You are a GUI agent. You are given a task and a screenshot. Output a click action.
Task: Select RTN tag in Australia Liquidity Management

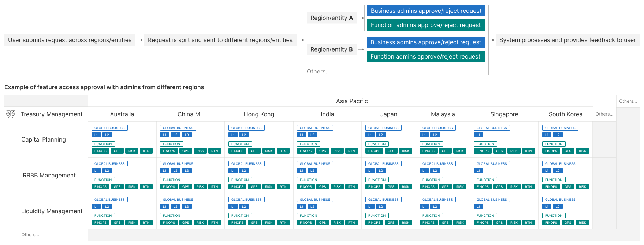pos(146,223)
